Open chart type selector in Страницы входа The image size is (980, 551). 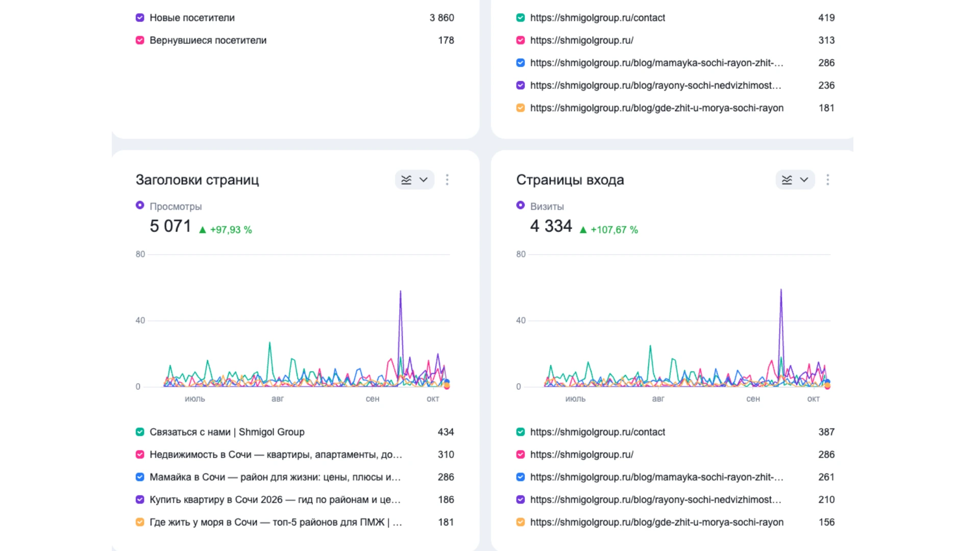[795, 180]
